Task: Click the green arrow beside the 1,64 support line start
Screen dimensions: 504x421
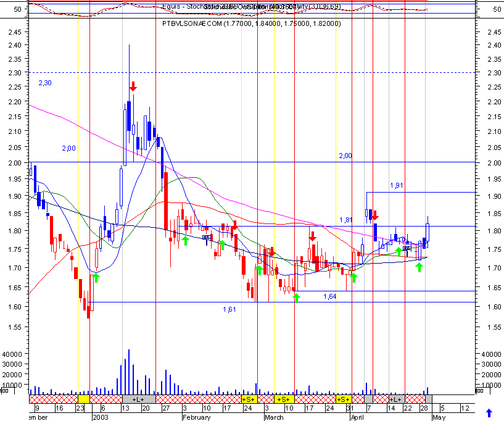Action: pos(297,298)
